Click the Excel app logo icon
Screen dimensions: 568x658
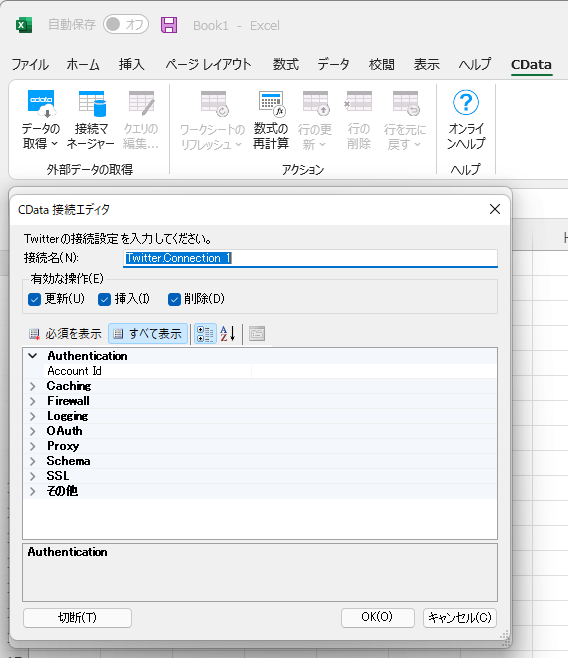coord(24,25)
